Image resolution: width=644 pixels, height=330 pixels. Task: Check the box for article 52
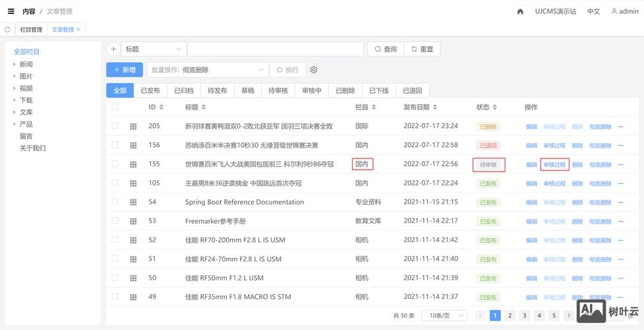coord(115,240)
